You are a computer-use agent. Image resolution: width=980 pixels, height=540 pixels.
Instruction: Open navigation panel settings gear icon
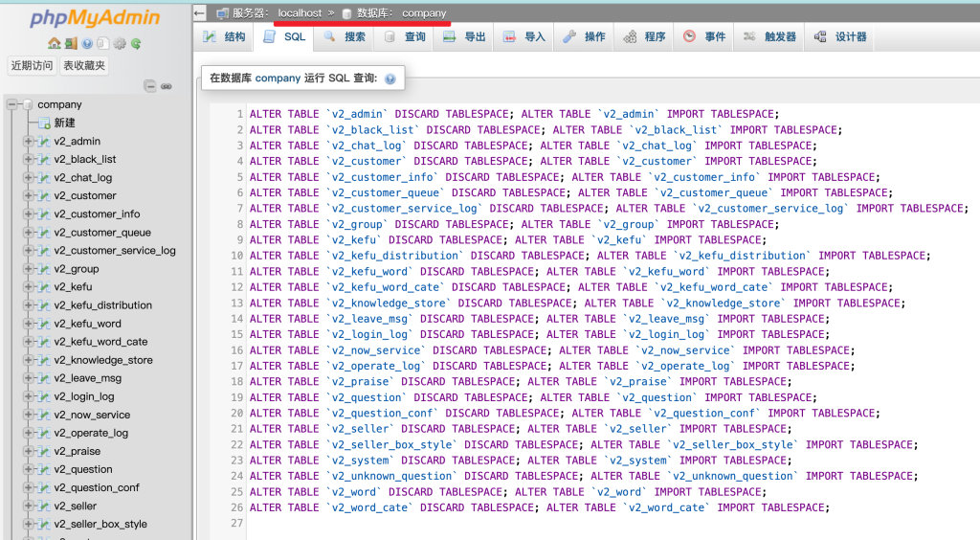[120, 44]
